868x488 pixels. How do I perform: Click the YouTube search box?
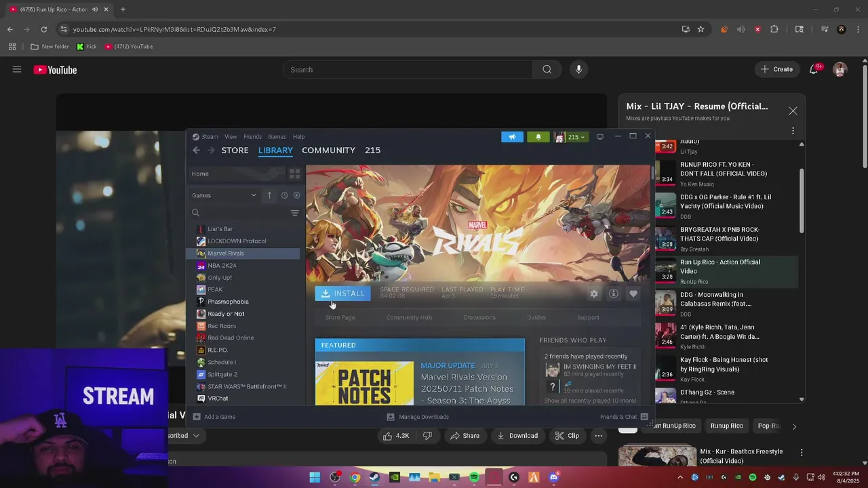click(x=408, y=69)
